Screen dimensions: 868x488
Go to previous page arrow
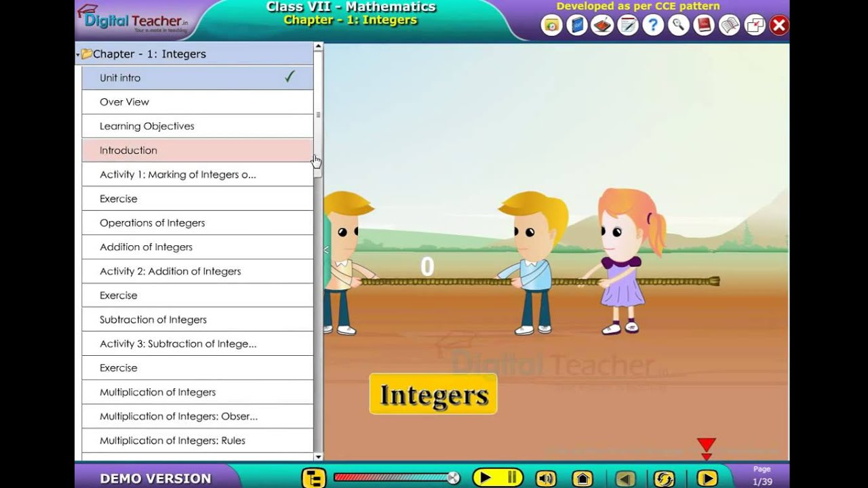625,478
